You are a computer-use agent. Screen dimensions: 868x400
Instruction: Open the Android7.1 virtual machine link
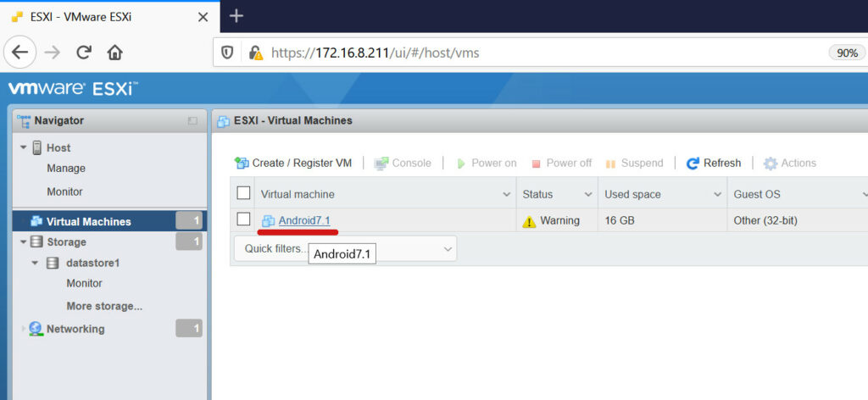coord(304,220)
